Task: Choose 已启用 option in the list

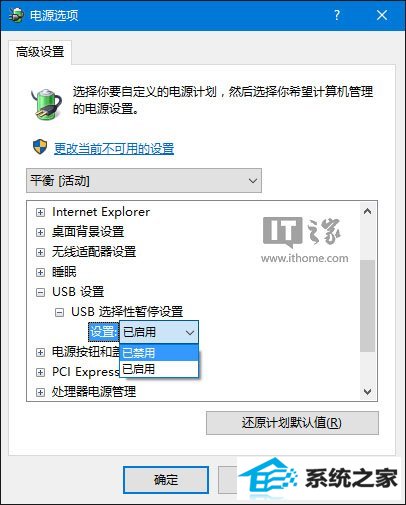Action: tap(159, 369)
